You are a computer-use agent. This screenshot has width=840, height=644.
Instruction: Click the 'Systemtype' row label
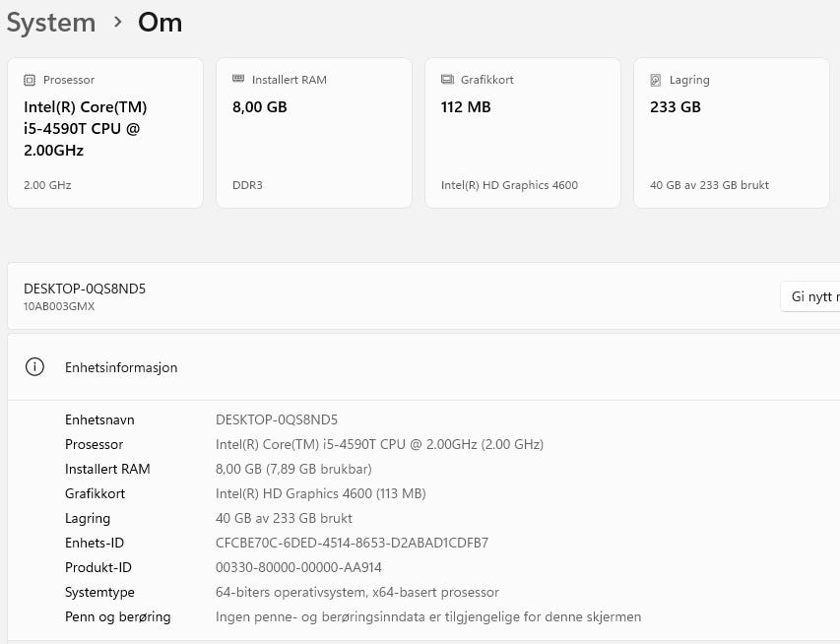tap(99, 593)
